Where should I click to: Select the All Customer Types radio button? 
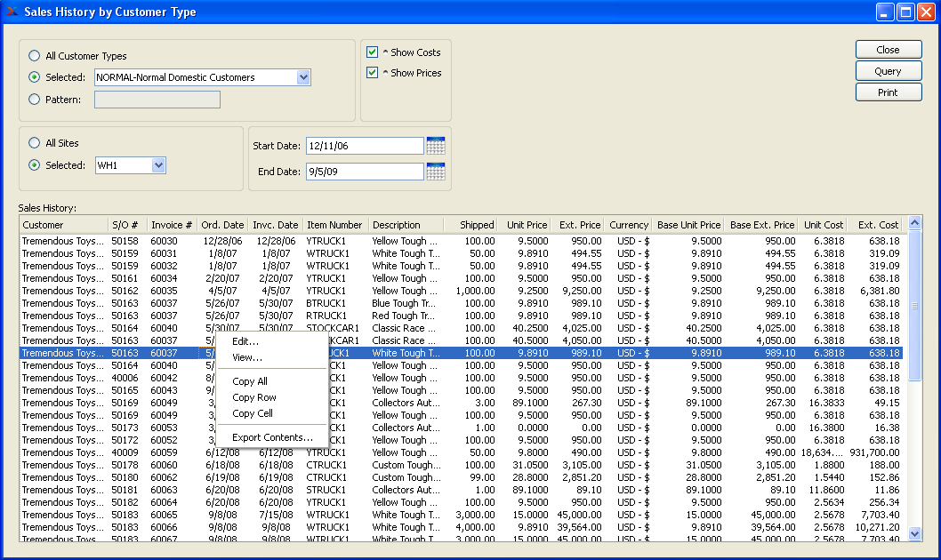[35, 56]
